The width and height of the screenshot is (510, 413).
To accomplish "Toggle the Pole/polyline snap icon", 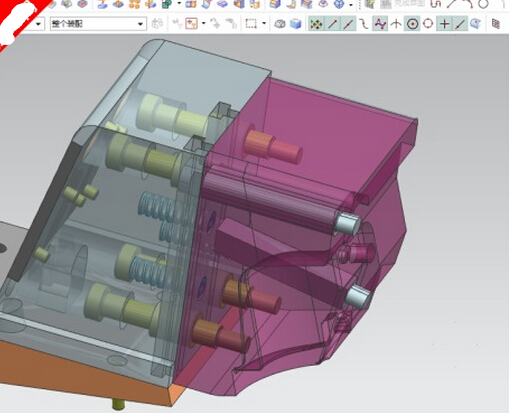I will (x=380, y=24).
